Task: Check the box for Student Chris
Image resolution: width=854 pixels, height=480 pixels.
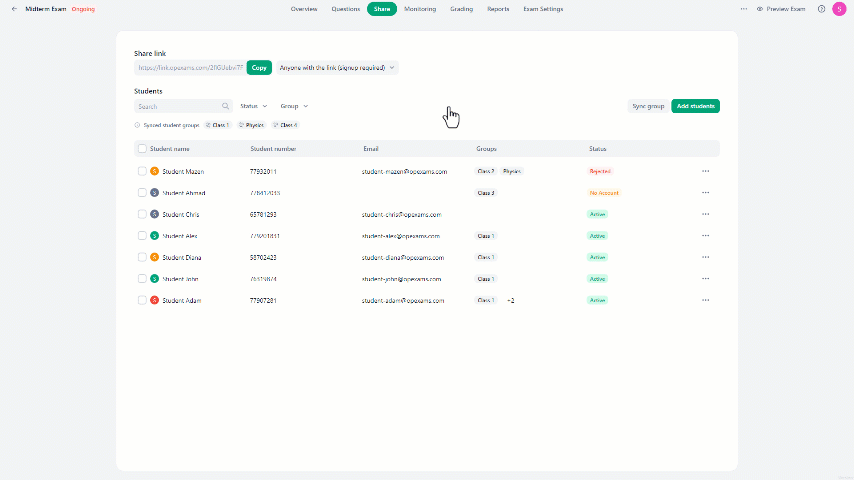Action: (142, 214)
